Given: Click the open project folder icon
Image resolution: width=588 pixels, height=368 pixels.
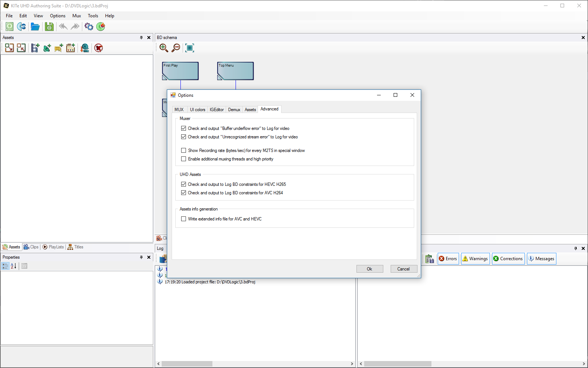Looking at the screenshot, I should point(35,26).
